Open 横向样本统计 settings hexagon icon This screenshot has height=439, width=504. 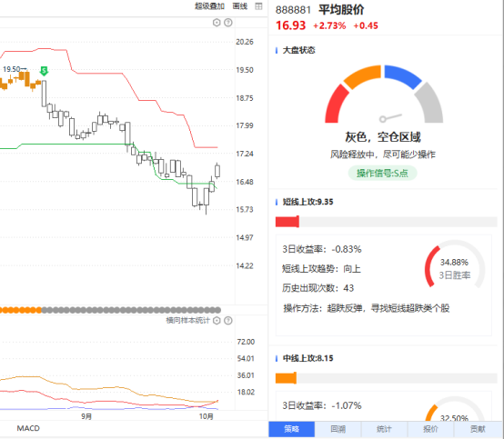click(x=217, y=320)
